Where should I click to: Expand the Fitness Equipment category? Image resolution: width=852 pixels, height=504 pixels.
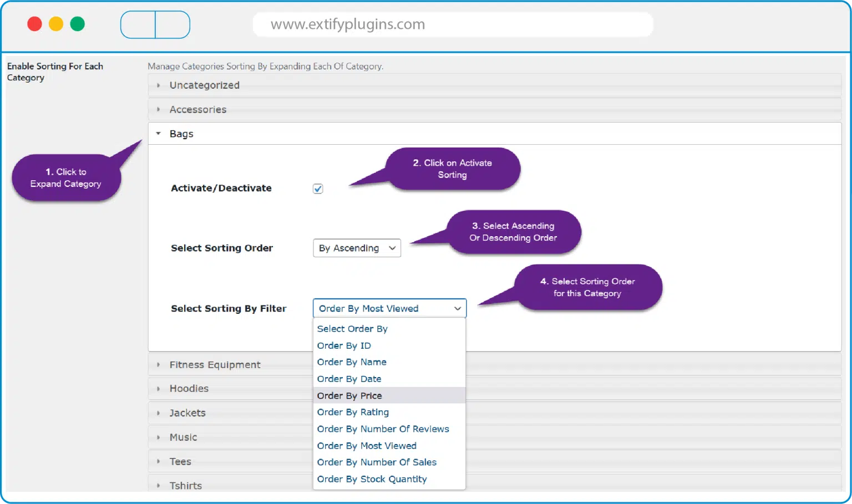tap(215, 365)
